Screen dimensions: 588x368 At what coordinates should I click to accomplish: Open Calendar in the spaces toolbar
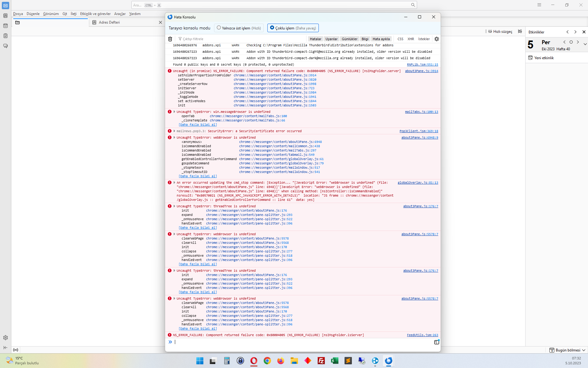pos(6,26)
